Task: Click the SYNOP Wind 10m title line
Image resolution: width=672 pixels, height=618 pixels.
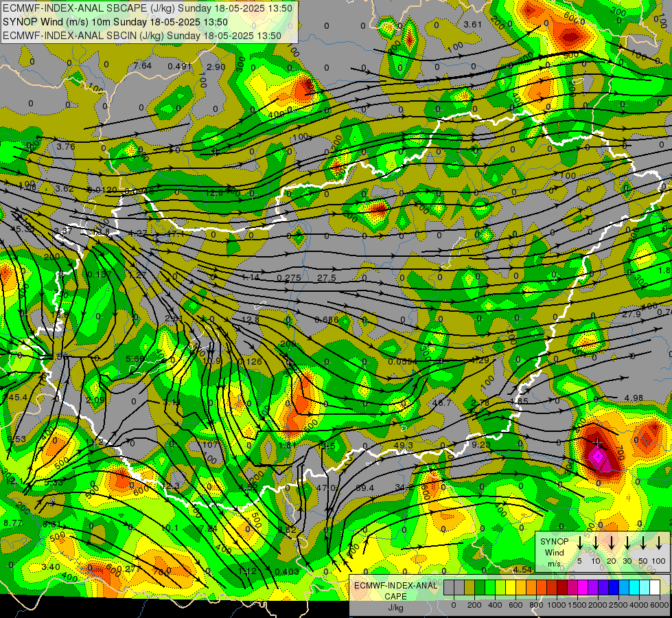Action: pos(115,22)
